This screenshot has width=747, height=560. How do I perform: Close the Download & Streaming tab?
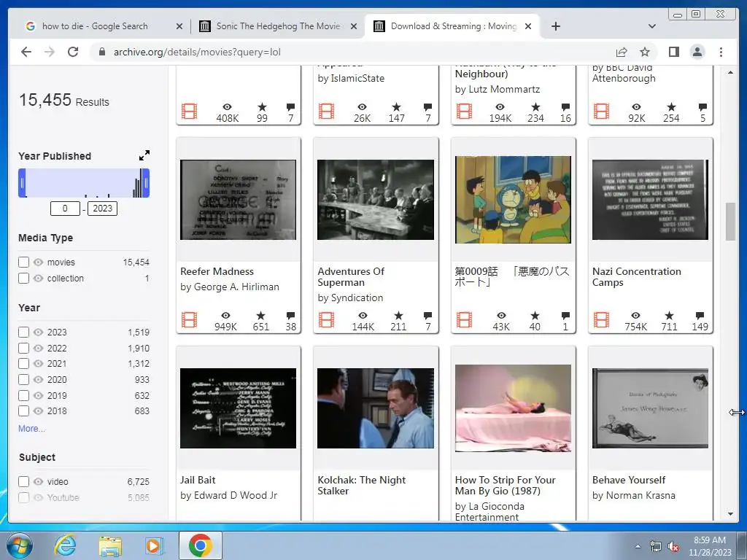[528, 26]
